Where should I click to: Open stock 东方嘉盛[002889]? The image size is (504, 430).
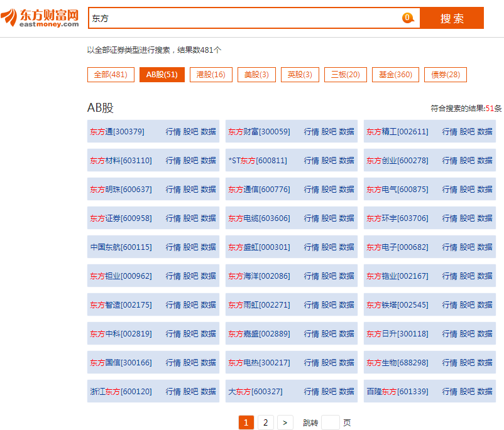(x=259, y=334)
